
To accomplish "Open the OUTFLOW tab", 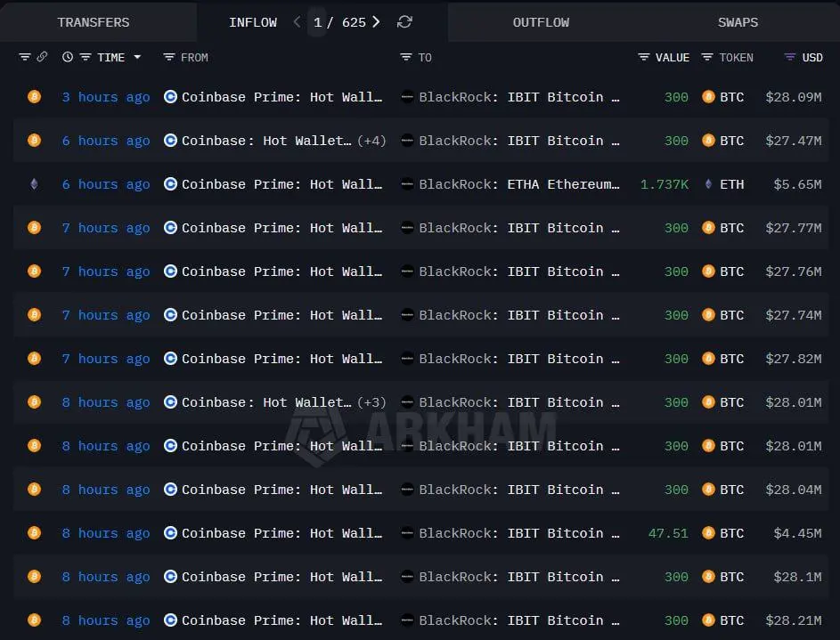I will tap(541, 22).
